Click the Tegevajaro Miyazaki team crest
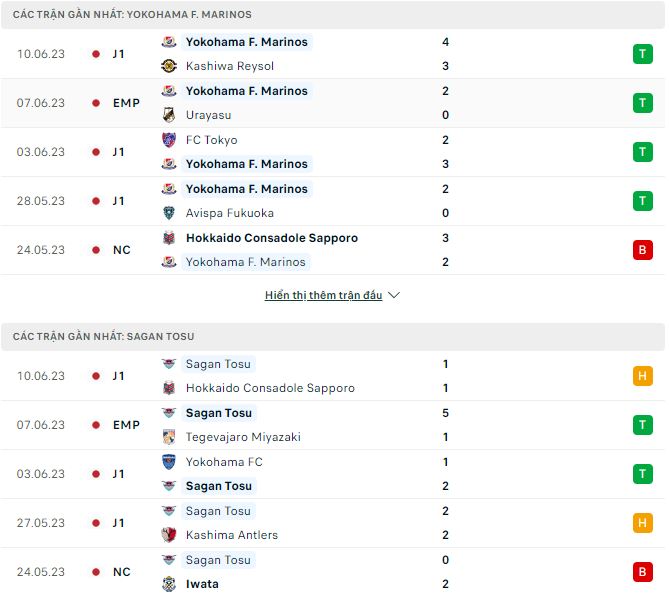The image size is (669, 596). [169, 437]
